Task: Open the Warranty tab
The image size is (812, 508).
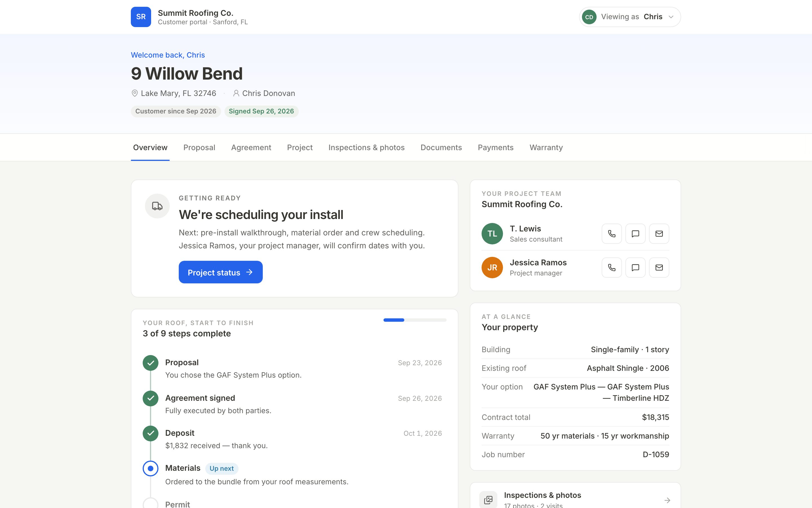Action: tap(546, 148)
